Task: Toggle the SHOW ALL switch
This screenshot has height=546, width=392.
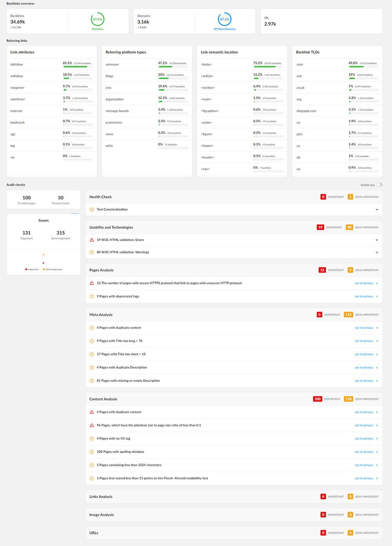Action: [x=379, y=185]
